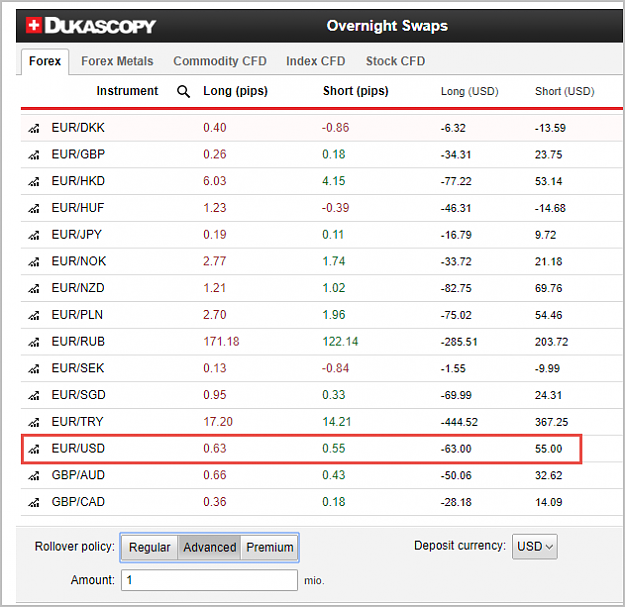Open the Deposit currency USD dropdown
Viewport: 625px width, 607px height.
[535, 546]
